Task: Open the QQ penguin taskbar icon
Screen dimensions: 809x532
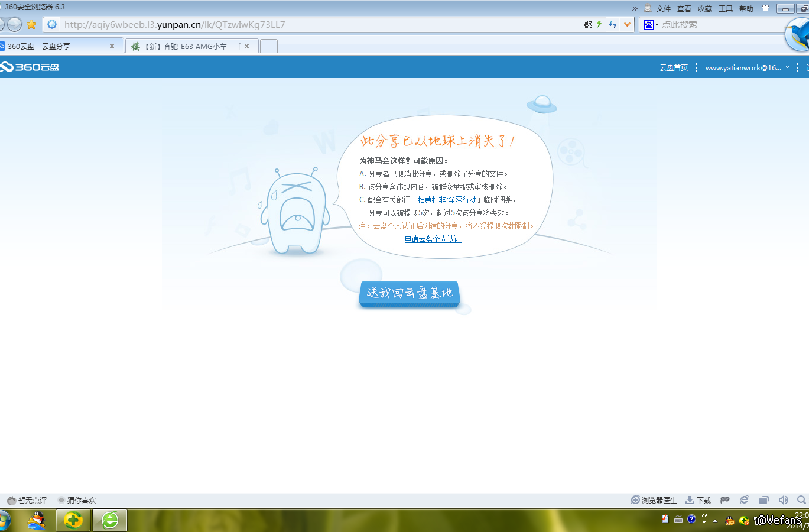Action: tap(37, 521)
